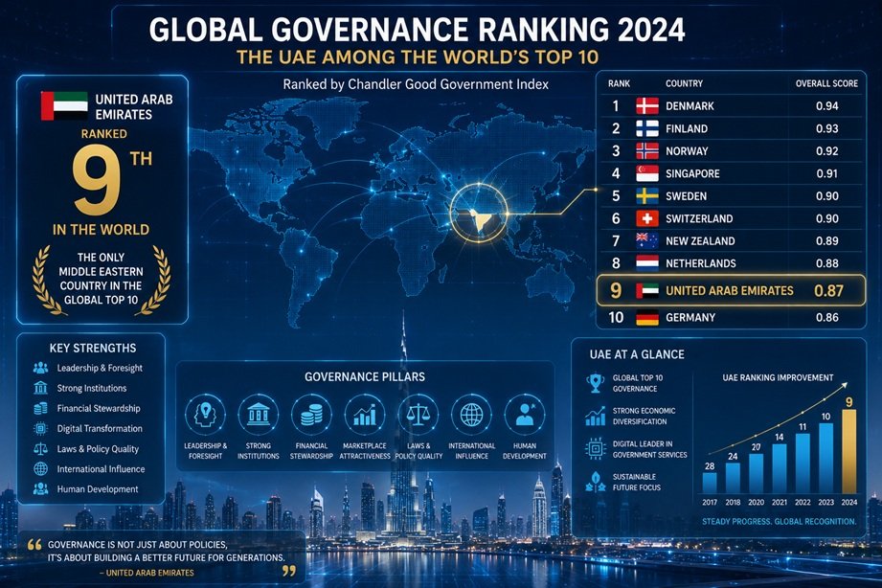This screenshot has width=882, height=588.
Task: Click 'Marketplace Attractiveness' pillar label
Action: click(x=365, y=451)
